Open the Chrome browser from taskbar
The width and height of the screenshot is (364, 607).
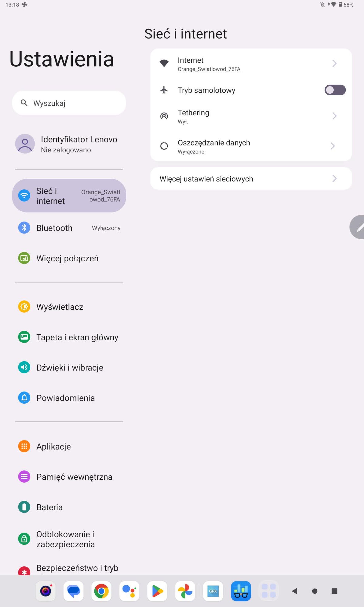101,591
